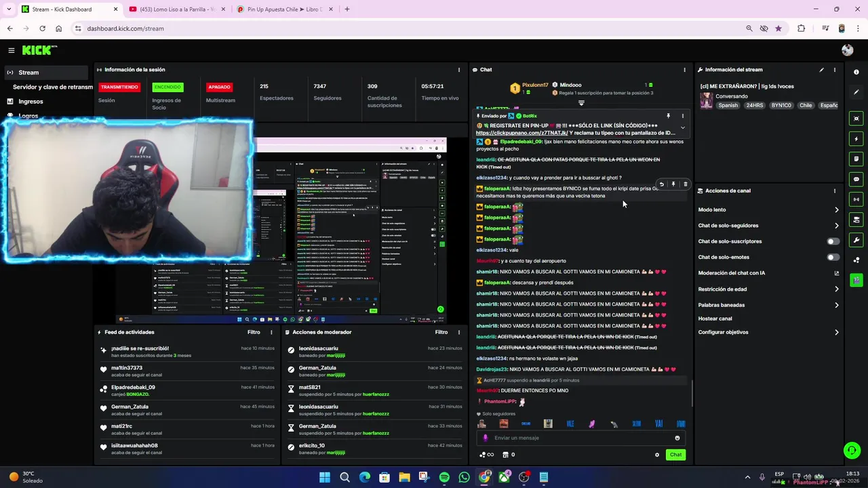Screen dimensions: 868x488
Task: Open the info icon in right sidebar
Action: (x=856, y=72)
